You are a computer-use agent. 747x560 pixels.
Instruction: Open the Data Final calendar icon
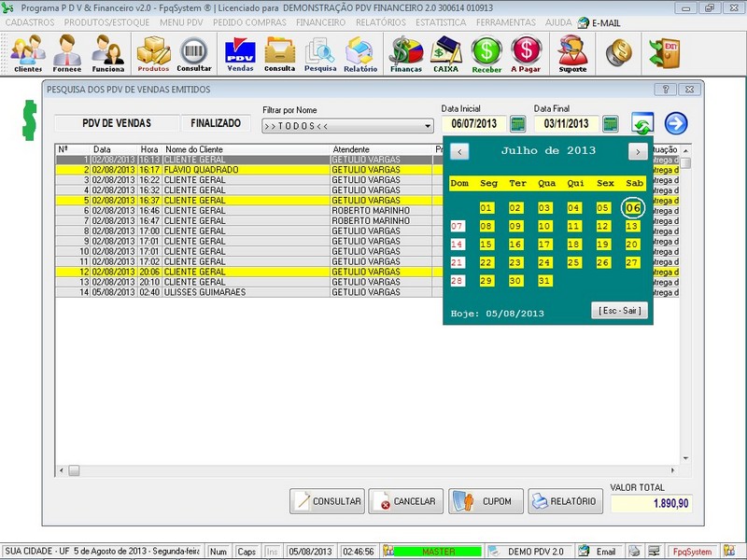coord(611,124)
